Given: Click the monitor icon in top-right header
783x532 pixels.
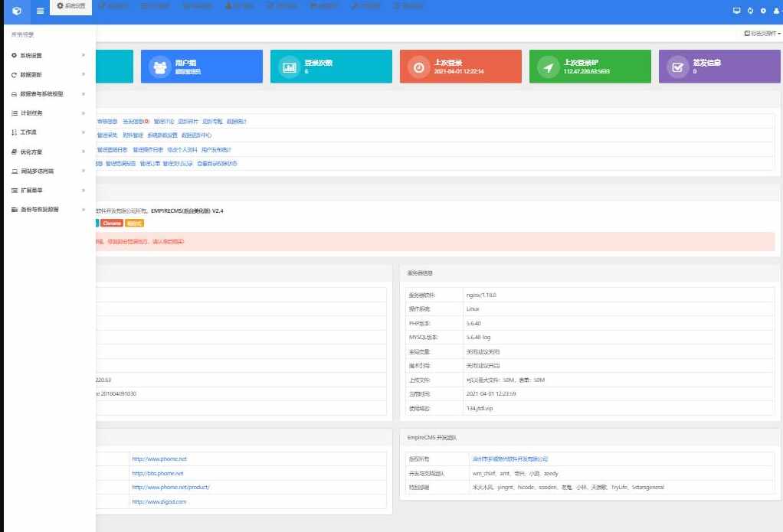Looking at the screenshot, I should pyautogui.click(x=736, y=11).
